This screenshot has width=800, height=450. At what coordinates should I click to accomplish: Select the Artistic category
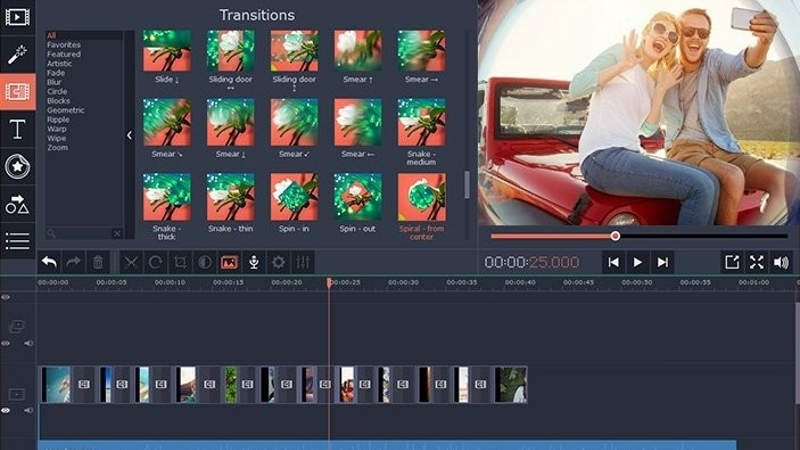[59, 64]
